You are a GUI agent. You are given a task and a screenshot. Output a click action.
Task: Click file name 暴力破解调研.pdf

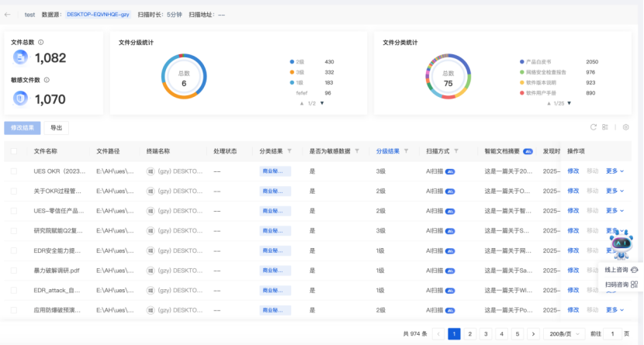coord(57,271)
